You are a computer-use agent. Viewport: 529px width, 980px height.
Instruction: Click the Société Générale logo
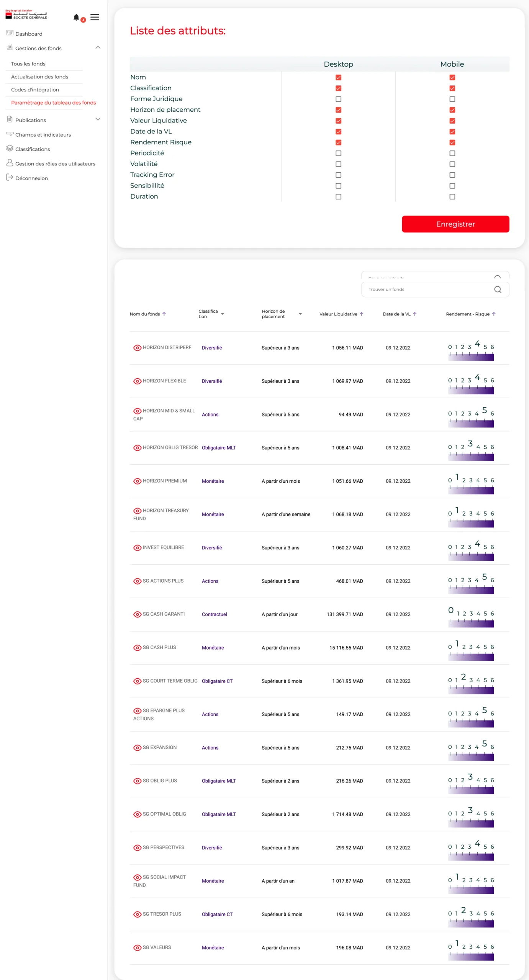[x=26, y=15]
